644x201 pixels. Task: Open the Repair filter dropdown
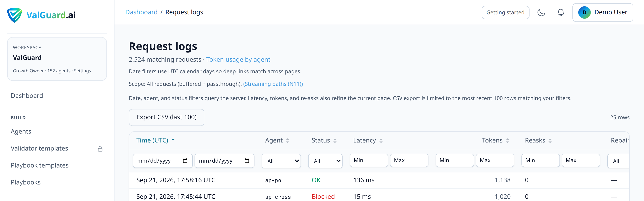coord(618,161)
